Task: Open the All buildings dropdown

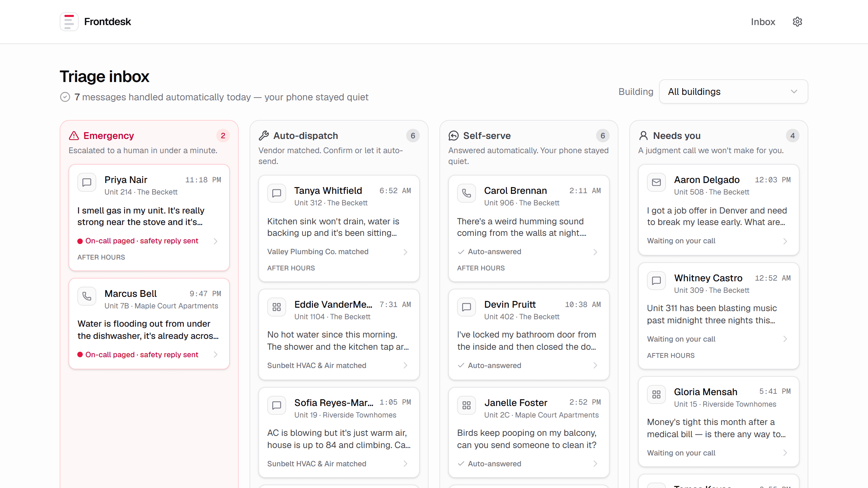Action: [733, 91]
